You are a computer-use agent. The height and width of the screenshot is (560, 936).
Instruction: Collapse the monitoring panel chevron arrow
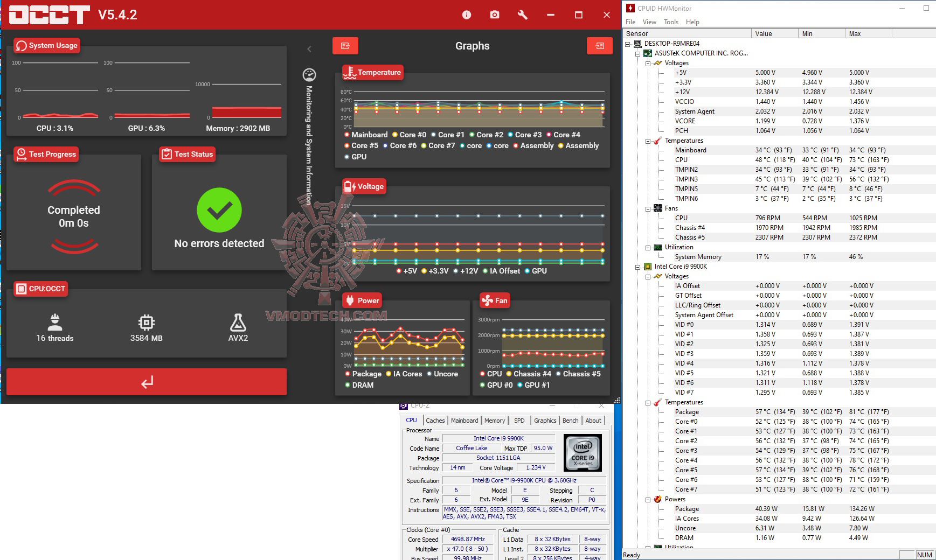point(309,49)
